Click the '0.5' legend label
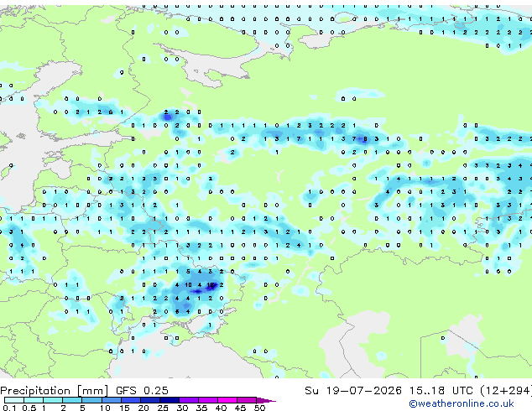The height and width of the screenshot is (411, 532). point(29,408)
